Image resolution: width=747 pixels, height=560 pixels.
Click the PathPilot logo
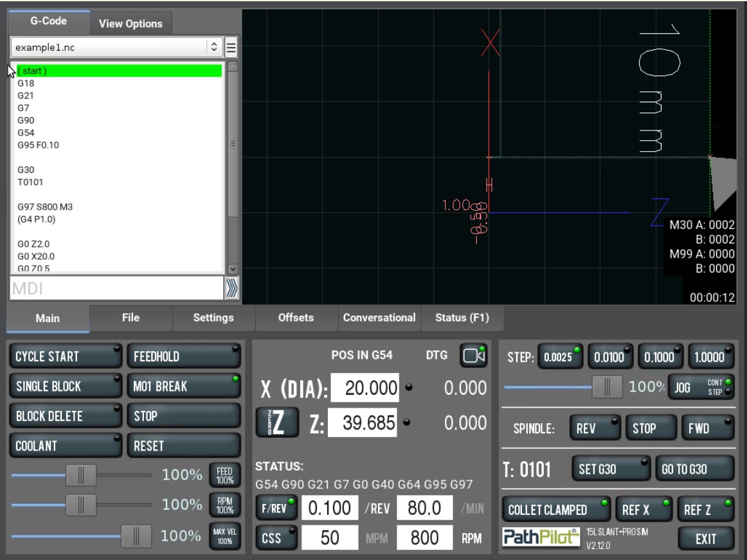(541, 537)
